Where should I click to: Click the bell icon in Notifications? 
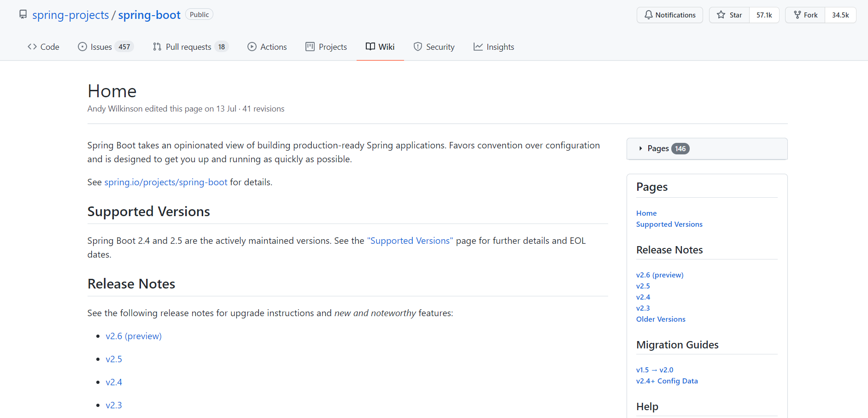tap(648, 15)
